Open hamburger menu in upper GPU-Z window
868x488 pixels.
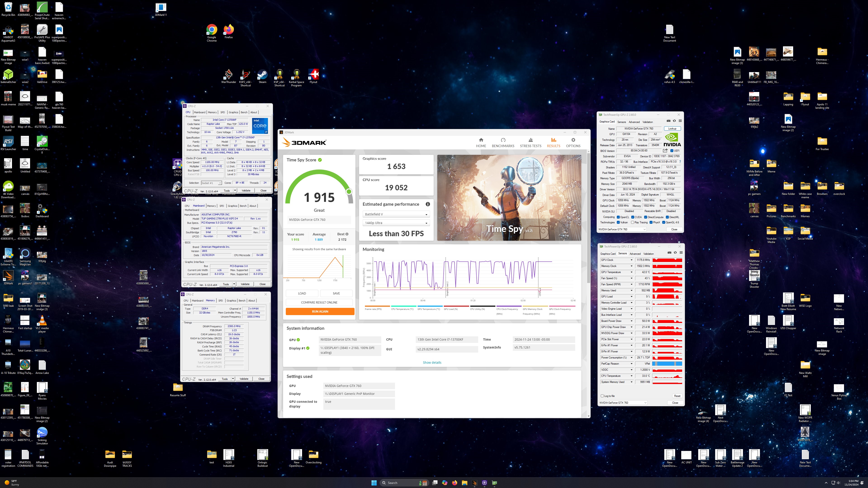pyautogui.click(x=680, y=121)
